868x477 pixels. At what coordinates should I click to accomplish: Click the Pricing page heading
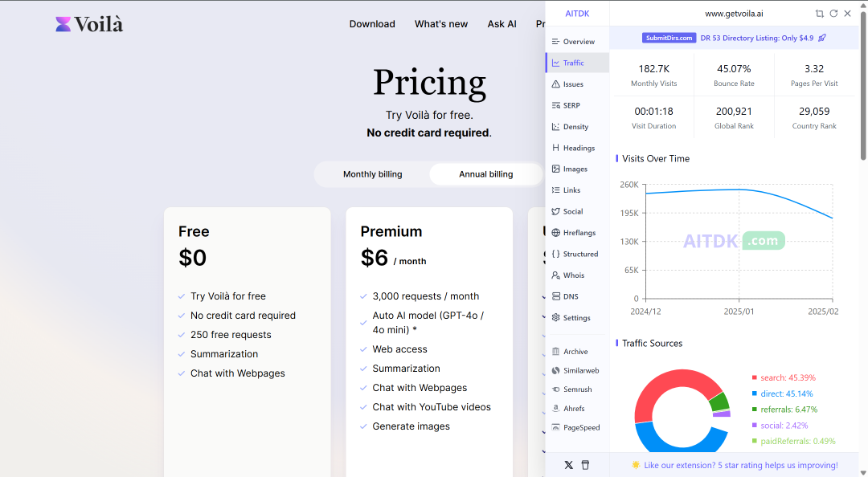point(429,84)
